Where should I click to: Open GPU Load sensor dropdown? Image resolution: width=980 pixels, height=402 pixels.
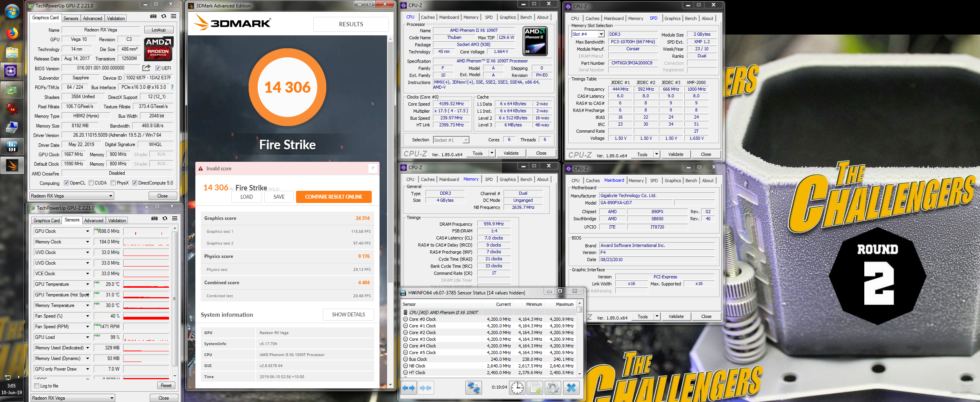(87, 337)
